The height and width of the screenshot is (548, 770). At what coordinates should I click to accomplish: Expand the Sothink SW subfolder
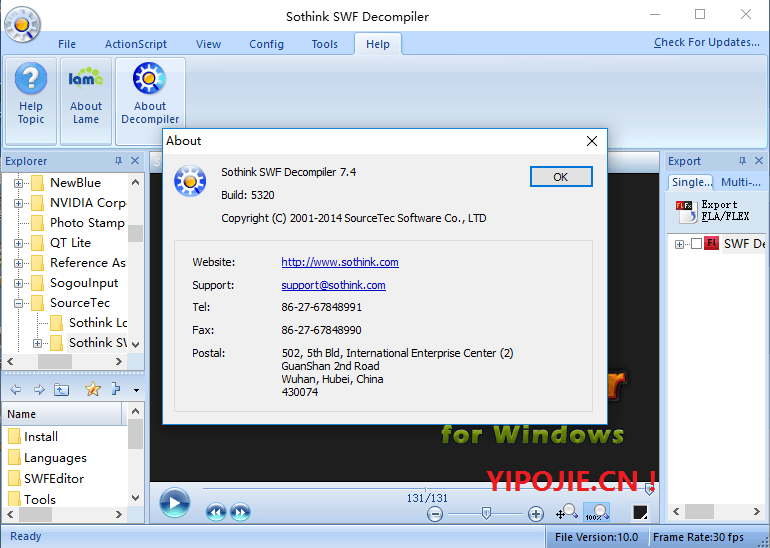pyautogui.click(x=37, y=344)
